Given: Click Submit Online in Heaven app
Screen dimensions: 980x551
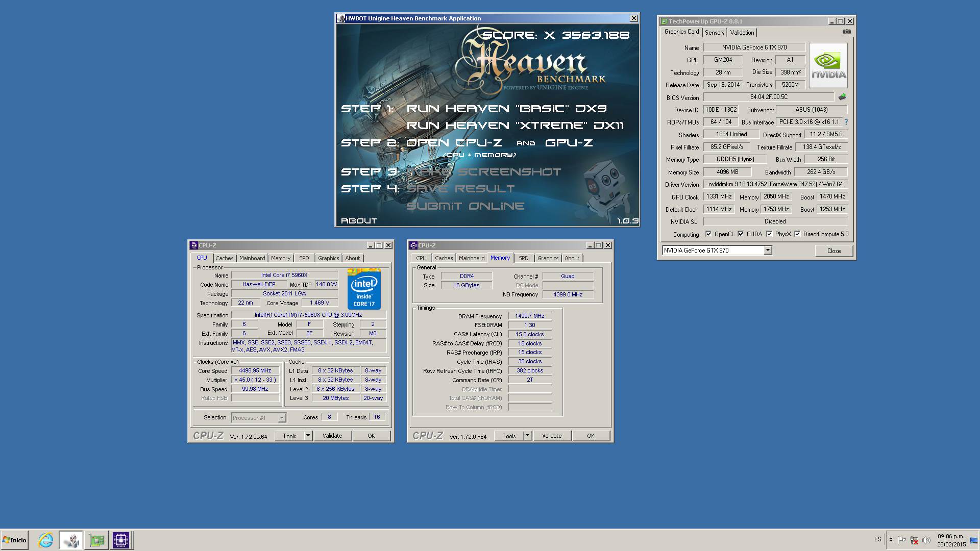Looking at the screenshot, I should (465, 206).
